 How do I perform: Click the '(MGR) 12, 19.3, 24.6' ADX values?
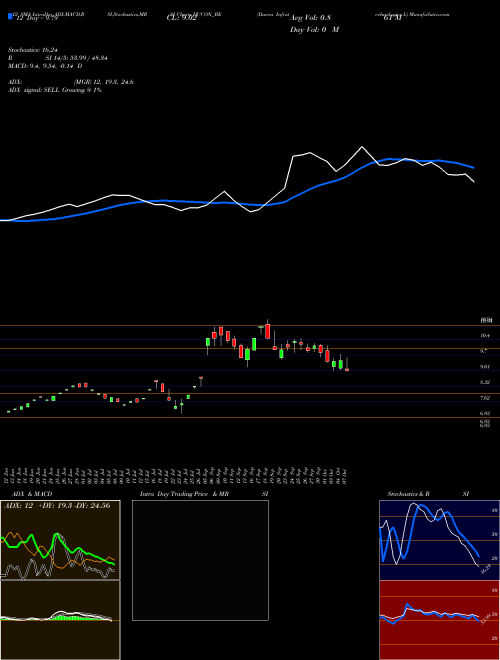104,82
